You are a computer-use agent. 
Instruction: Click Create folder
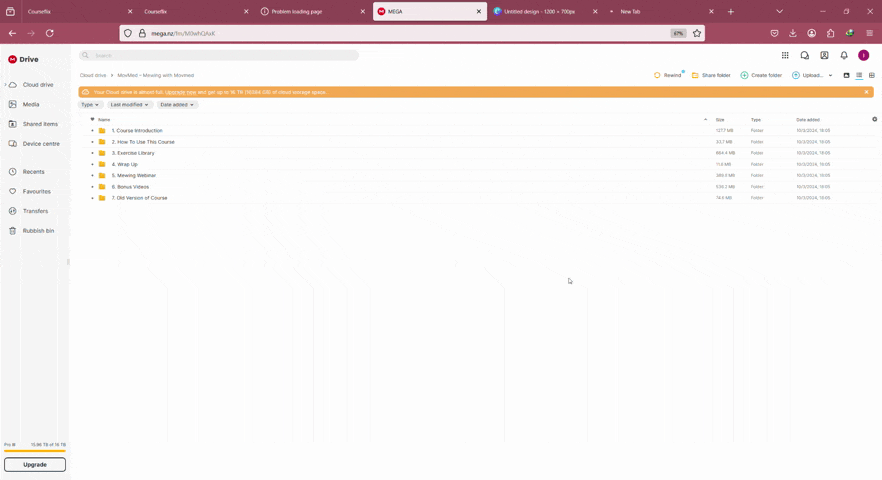(x=761, y=75)
